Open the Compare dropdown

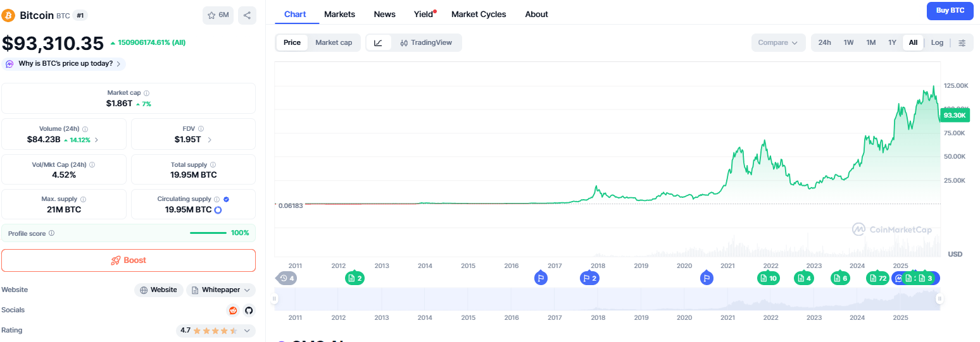[778, 42]
